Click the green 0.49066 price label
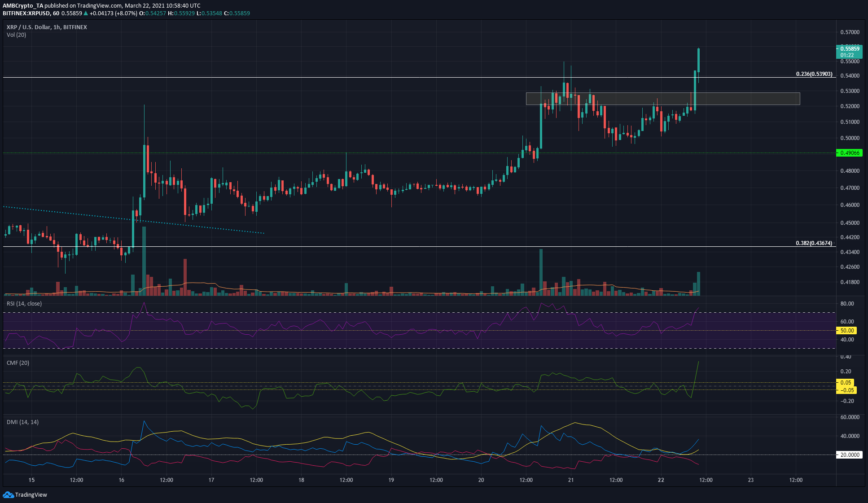 pos(850,153)
